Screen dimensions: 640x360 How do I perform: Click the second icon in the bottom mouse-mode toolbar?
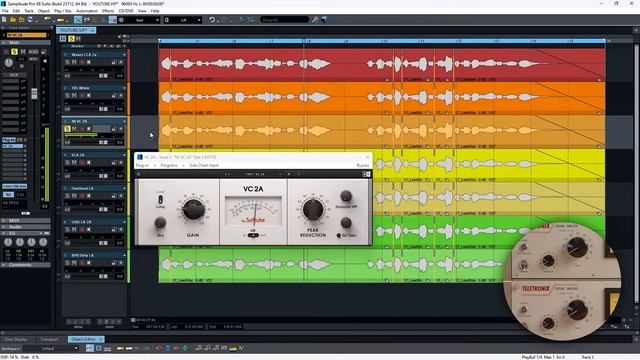pos(99,348)
